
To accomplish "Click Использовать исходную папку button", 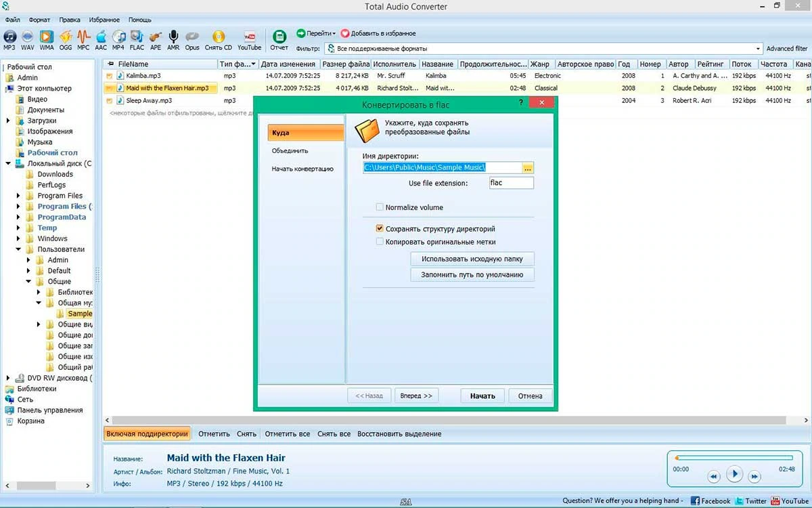I will [x=472, y=259].
